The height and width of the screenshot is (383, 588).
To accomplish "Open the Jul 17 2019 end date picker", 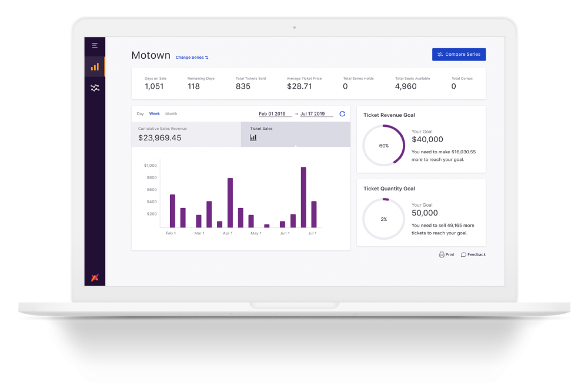I will point(313,113).
